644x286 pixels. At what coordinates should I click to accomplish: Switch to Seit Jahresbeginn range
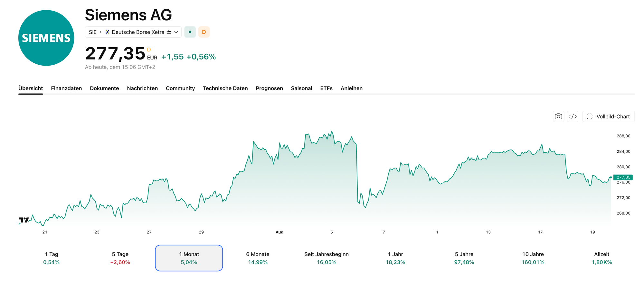(327, 258)
